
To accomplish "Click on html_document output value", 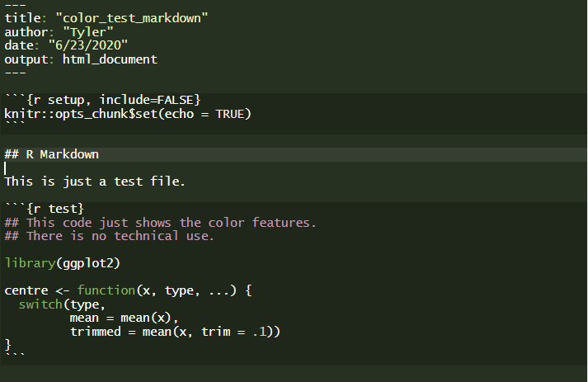I will click(110, 59).
